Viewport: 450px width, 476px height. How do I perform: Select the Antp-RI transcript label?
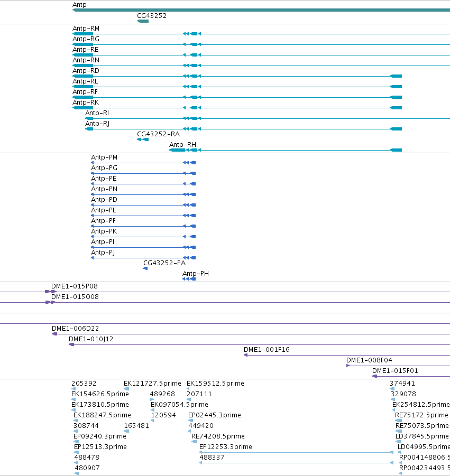pos(97,113)
